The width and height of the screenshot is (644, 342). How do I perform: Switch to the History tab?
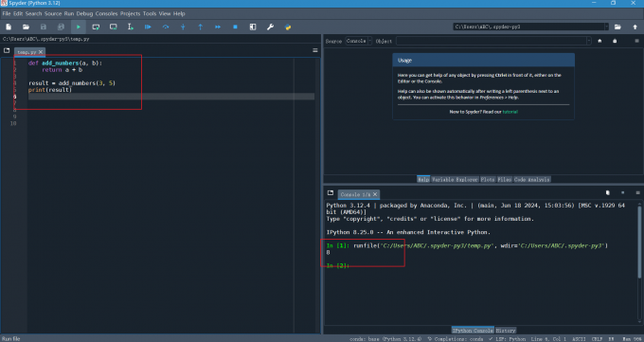click(506, 331)
